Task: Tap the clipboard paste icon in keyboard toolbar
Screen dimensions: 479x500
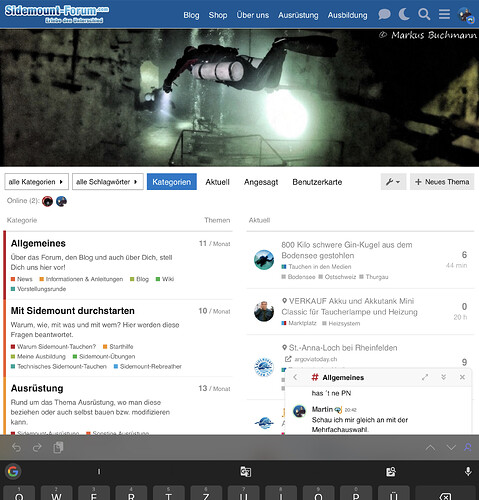Action: point(58,447)
